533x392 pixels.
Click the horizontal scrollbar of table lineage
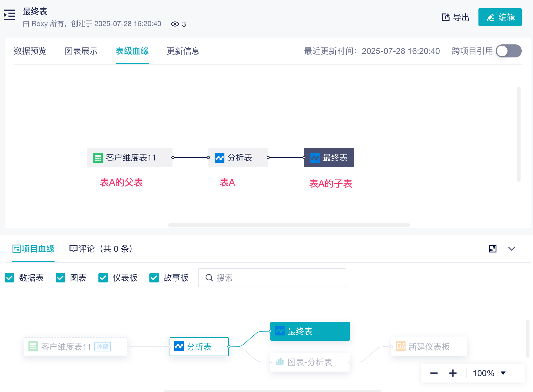289,225
